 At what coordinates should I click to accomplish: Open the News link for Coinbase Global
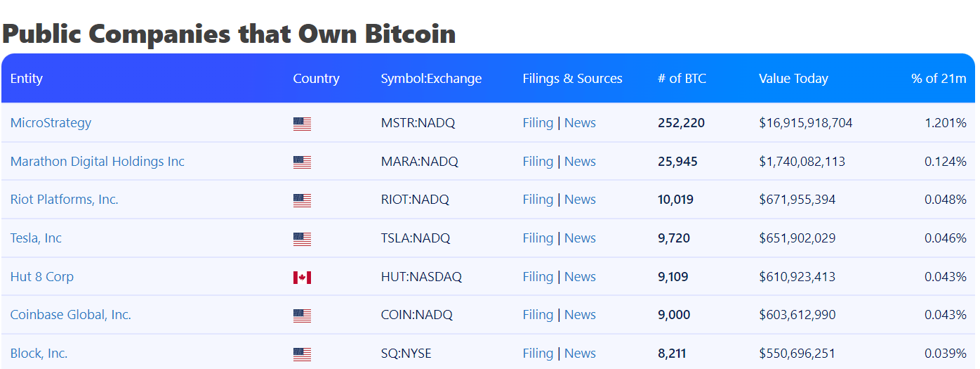coord(580,315)
